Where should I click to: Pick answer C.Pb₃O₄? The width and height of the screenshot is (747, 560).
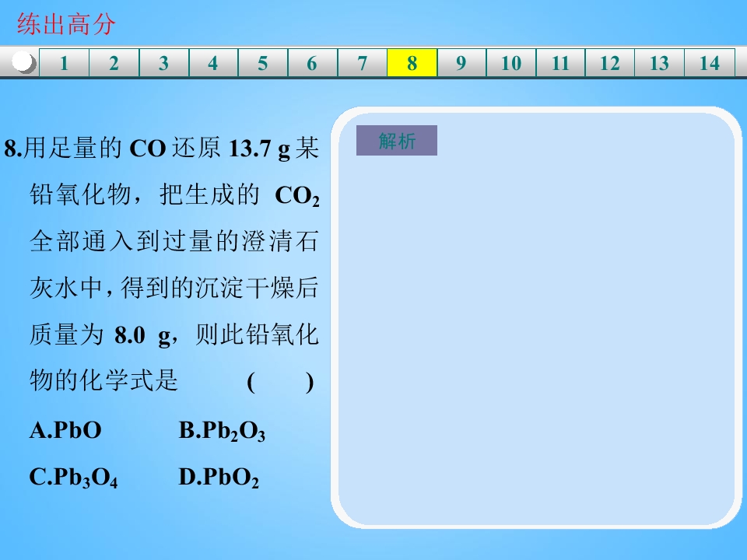[x=73, y=477]
